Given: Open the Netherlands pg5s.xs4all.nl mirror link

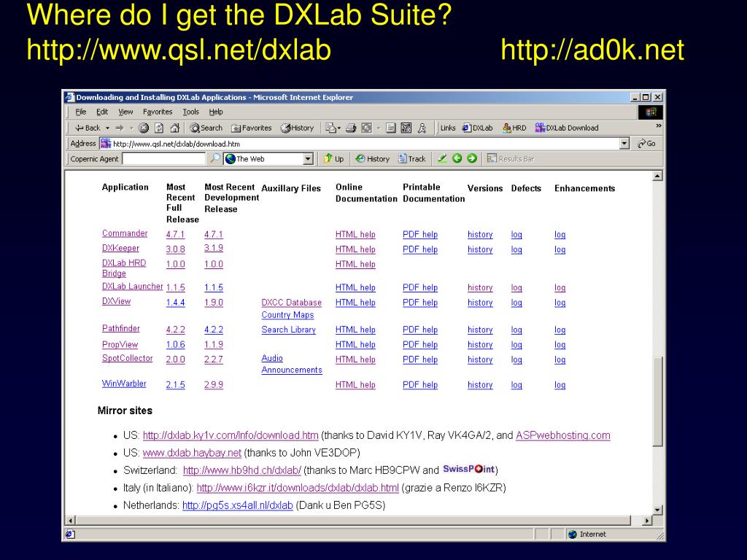Looking at the screenshot, I should [238, 505].
